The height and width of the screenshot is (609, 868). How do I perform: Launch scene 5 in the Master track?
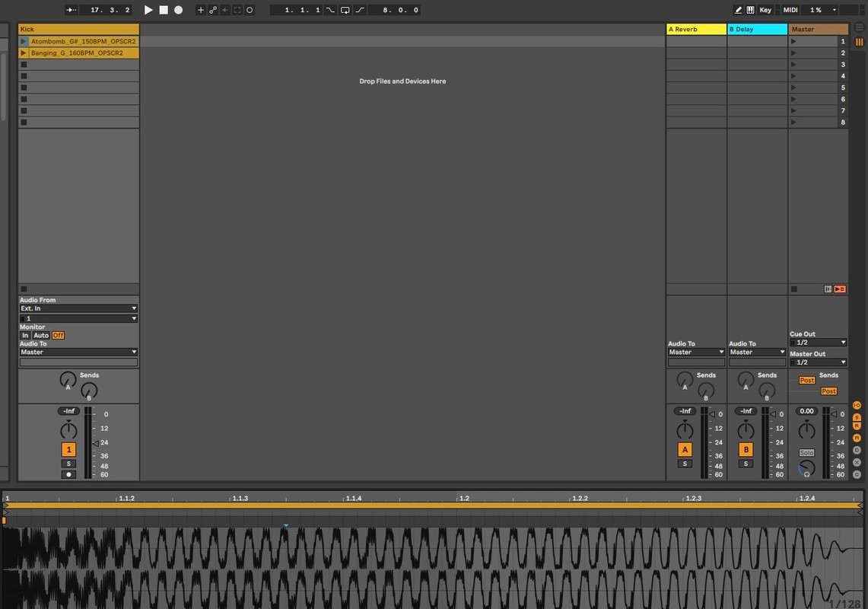click(793, 88)
